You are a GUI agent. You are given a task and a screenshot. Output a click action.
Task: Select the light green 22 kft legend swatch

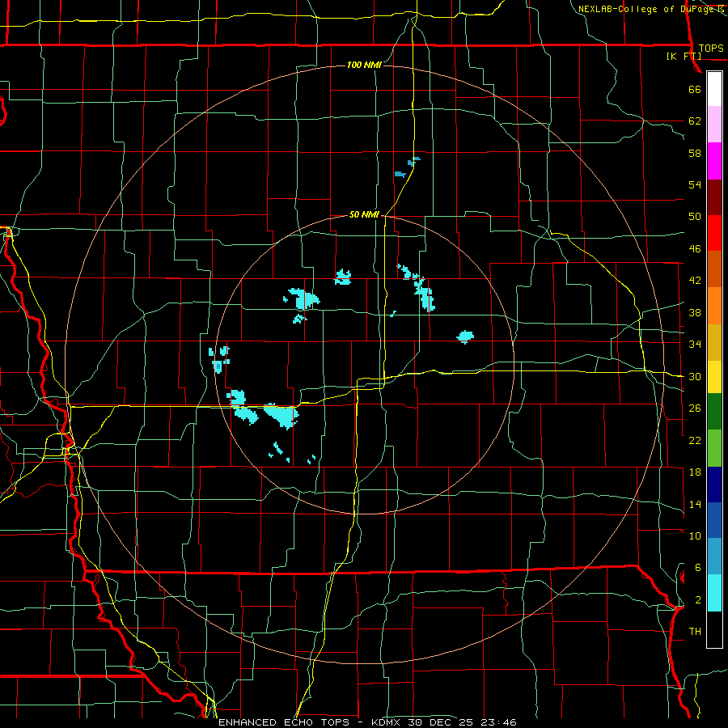tap(714, 448)
